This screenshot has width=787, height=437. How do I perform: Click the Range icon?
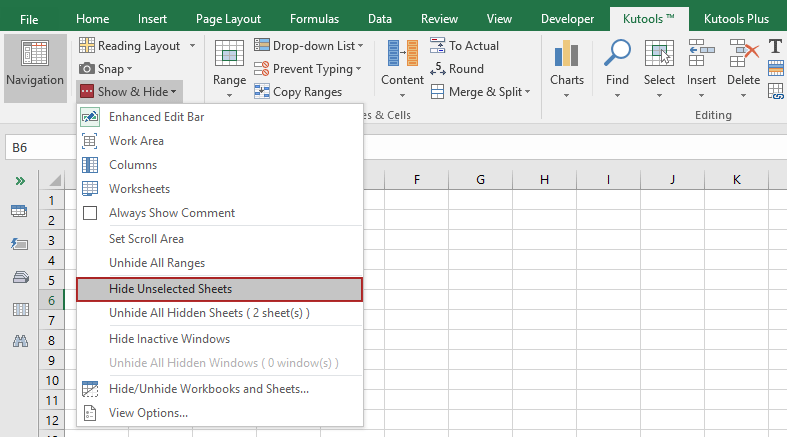click(x=229, y=53)
